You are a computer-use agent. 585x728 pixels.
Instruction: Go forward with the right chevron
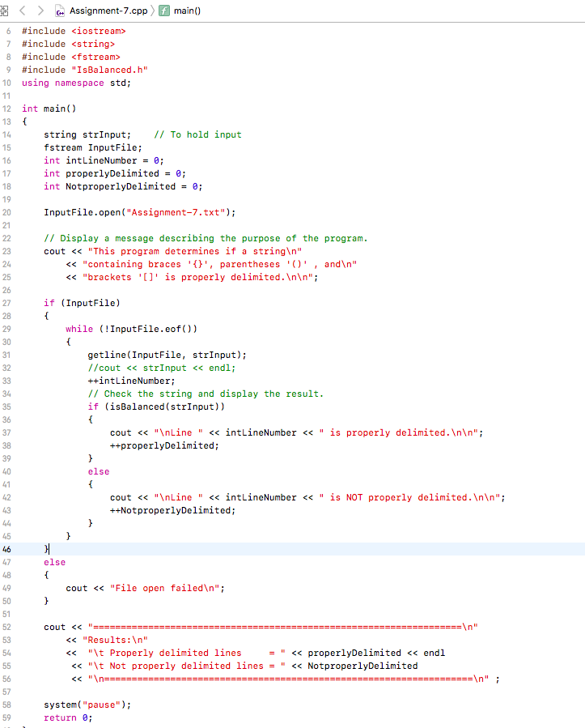(x=40, y=11)
